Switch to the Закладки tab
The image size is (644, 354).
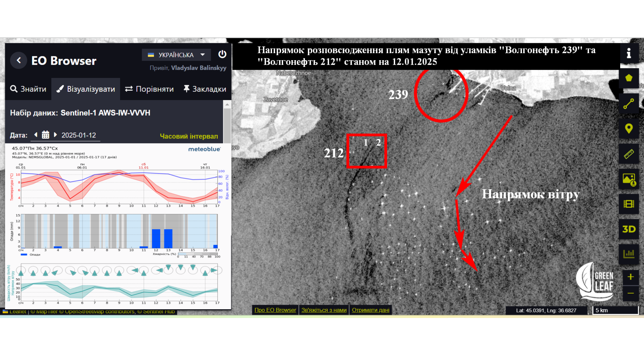coord(205,89)
